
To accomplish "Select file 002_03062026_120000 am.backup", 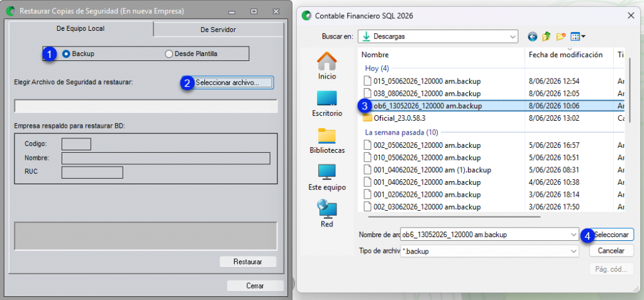I will 421,207.
